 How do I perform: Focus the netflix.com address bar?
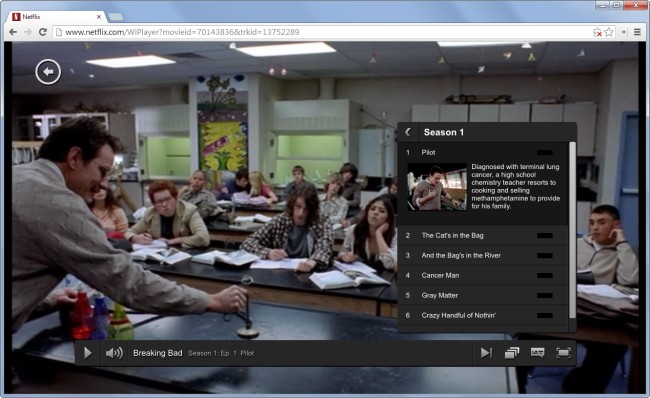[323, 32]
